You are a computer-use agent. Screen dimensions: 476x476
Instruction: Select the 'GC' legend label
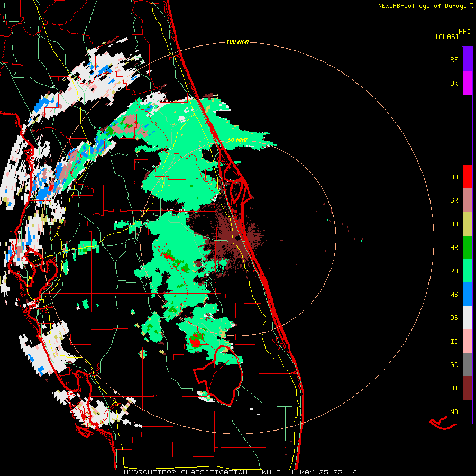[x=454, y=365]
